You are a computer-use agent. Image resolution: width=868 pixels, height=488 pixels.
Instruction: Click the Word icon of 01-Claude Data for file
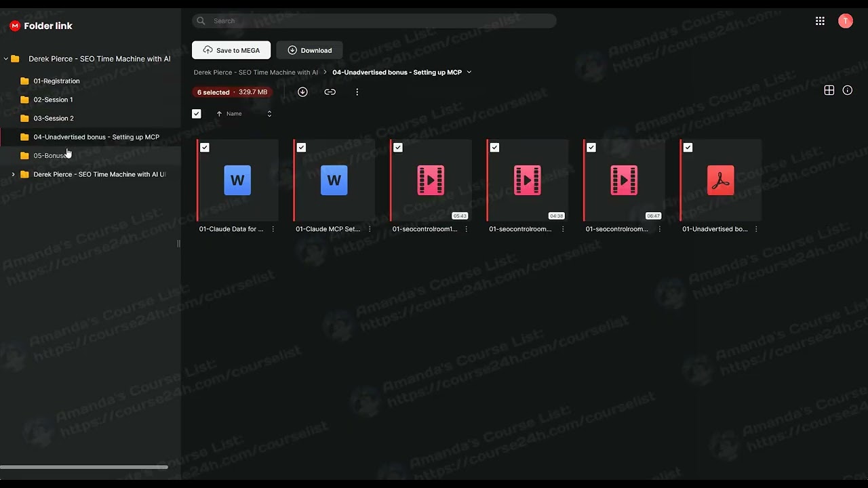(x=237, y=180)
